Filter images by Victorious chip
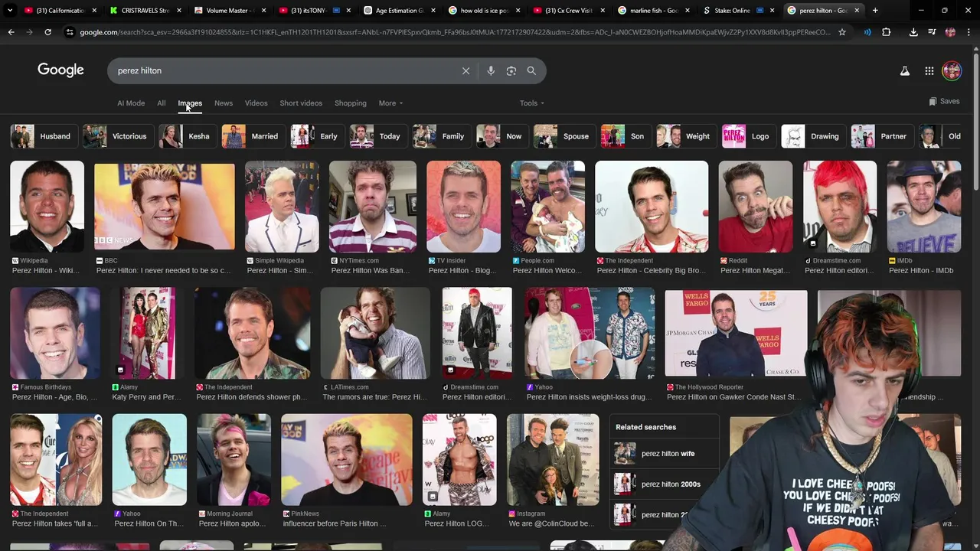Viewport: 980px width, 551px height. [x=117, y=136]
